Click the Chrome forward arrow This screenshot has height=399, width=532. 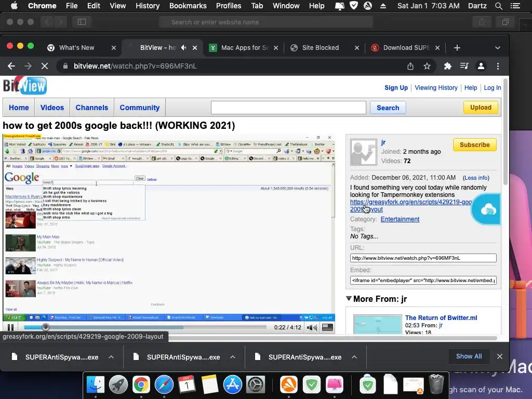pyautogui.click(x=28, y=66)
